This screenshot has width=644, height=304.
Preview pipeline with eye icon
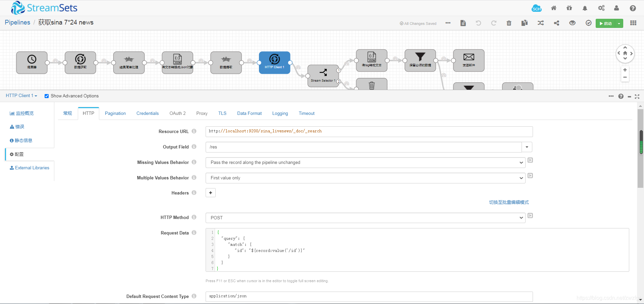(572, 23)
